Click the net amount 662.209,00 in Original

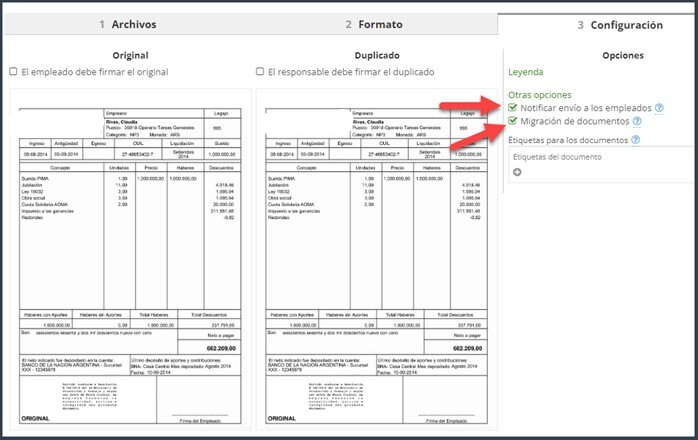coord(221,348)
